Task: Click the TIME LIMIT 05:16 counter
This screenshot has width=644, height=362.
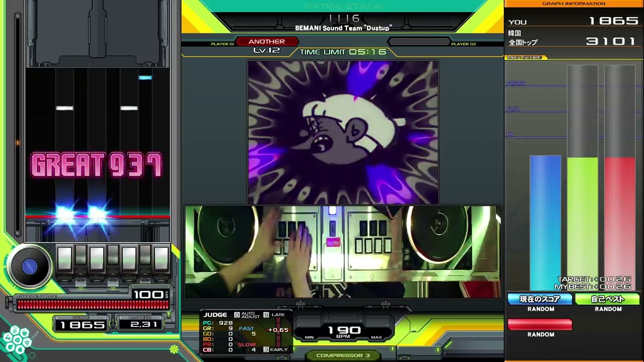Action: [x=343, y=52]
